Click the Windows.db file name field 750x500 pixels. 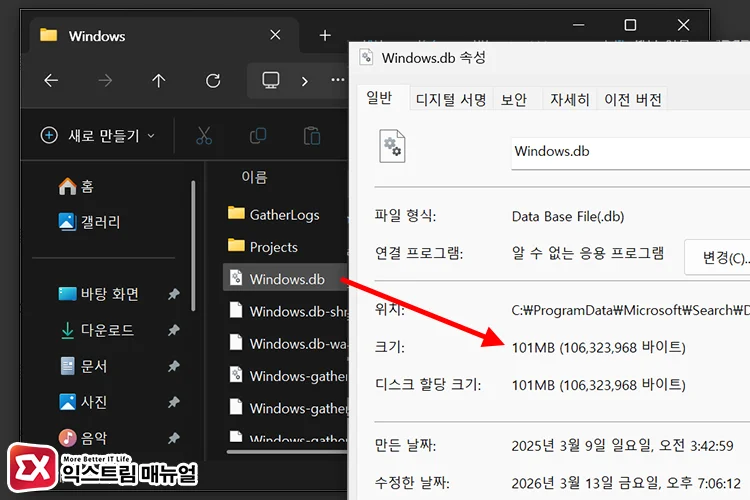click(x=630, y=152)
